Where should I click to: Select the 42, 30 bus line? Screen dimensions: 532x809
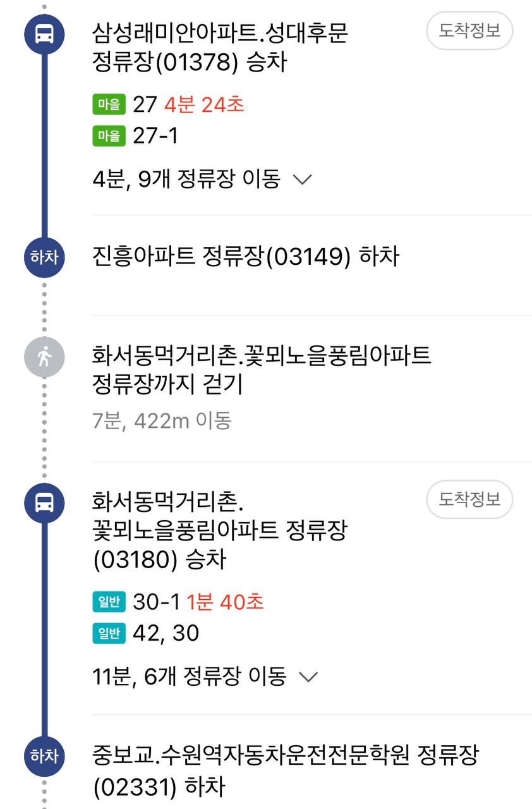click(x=166, y=633)
